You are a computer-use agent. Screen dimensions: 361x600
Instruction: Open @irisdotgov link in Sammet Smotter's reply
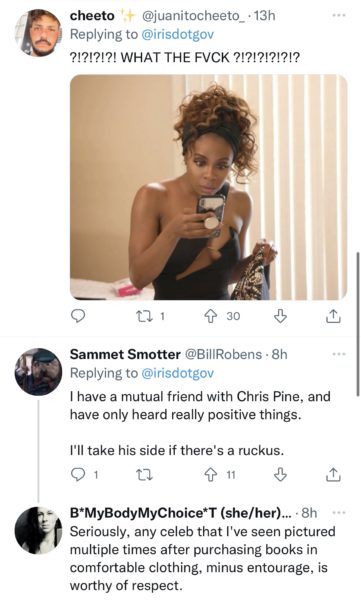pos(178,373)
